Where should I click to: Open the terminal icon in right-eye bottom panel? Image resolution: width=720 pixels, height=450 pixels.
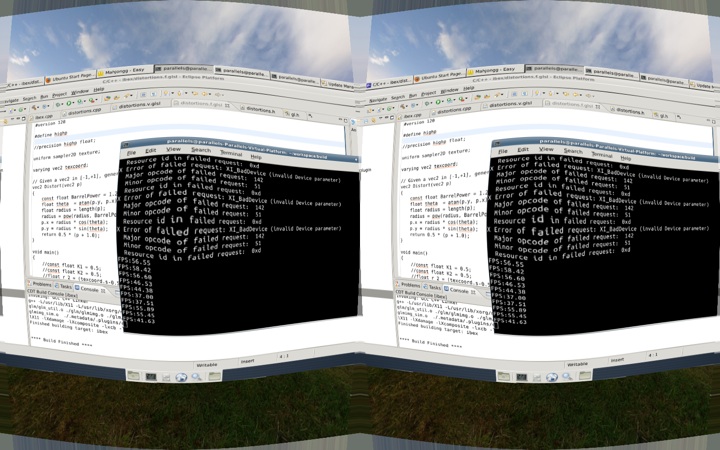click(x=521, y=377)
